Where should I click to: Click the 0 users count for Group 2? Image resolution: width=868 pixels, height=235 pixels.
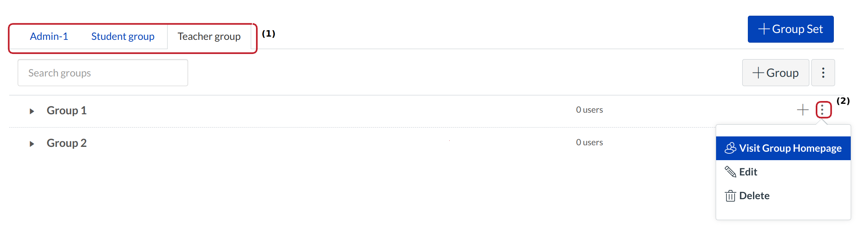pyautogui.click(x=589, y=142)
